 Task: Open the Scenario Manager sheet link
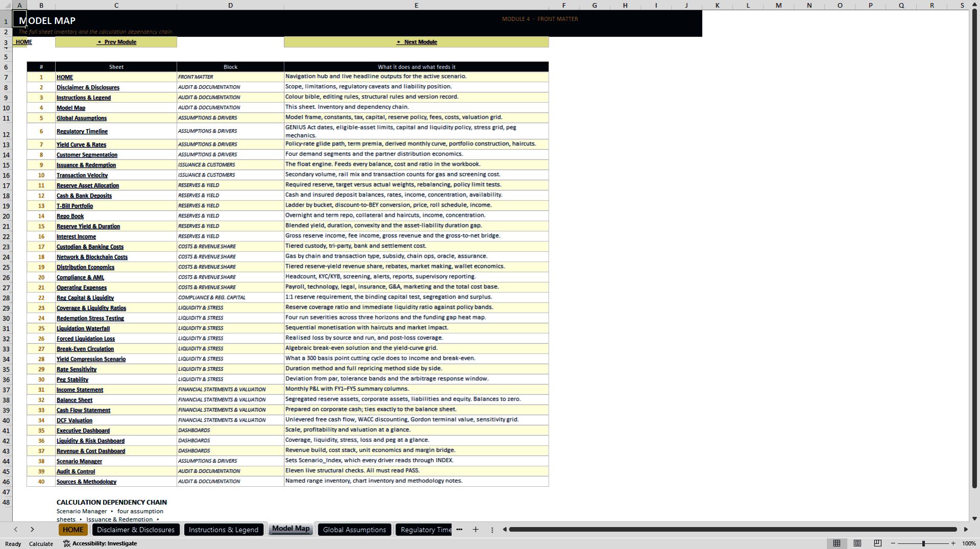pos(79,461)
